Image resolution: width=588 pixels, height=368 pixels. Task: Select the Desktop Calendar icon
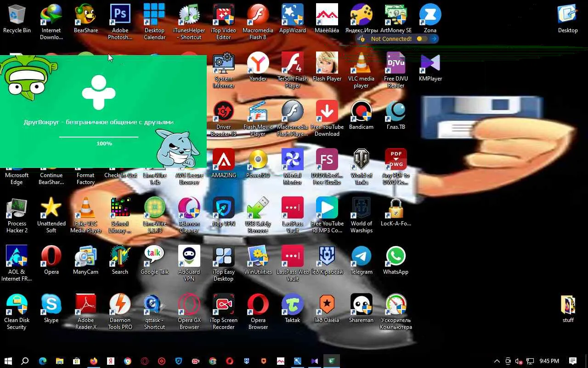click(x=154, y=22)
